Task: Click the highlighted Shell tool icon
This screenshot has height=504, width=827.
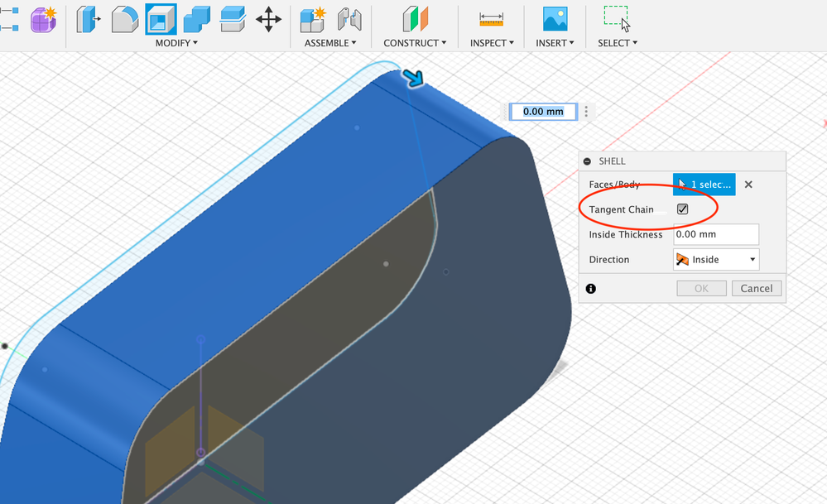Action: tap(161, 20)
